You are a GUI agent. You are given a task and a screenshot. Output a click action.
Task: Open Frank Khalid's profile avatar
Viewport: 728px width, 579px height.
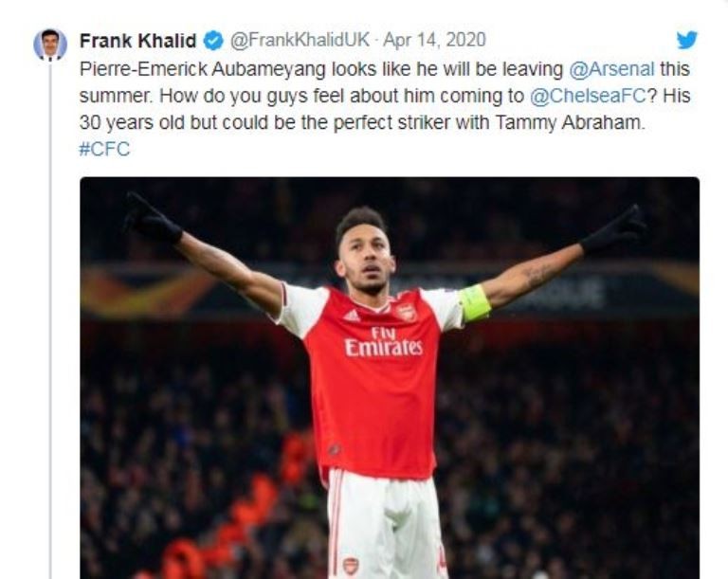(x=49, y=44)
